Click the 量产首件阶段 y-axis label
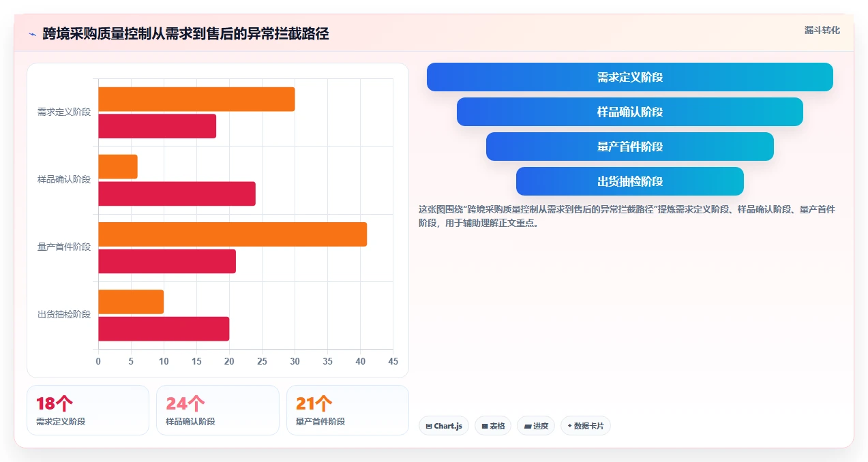 (64, 247)
